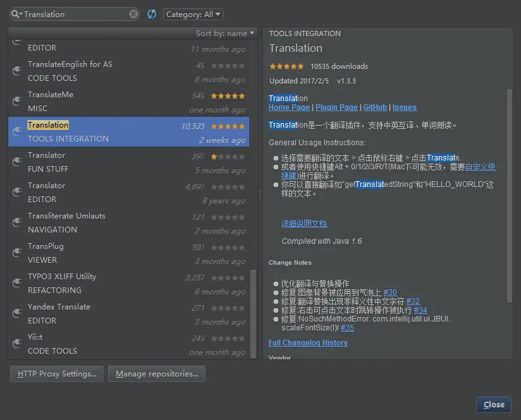521x420 pixels.
Task: Select the TranslateMe plugin row
Action: (x=128, y=101)
